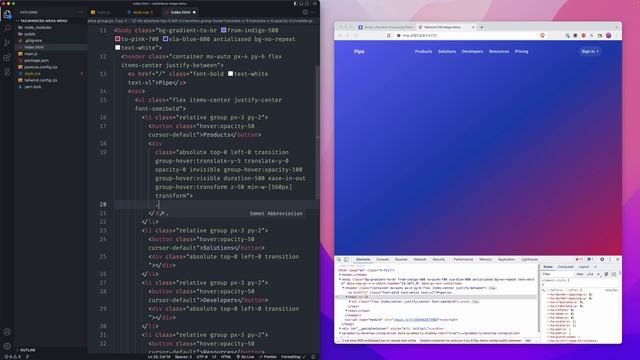
Task: Collapse the TAILWINDCSS-MEGA-MENU folder section
Action: pos(44,21)
